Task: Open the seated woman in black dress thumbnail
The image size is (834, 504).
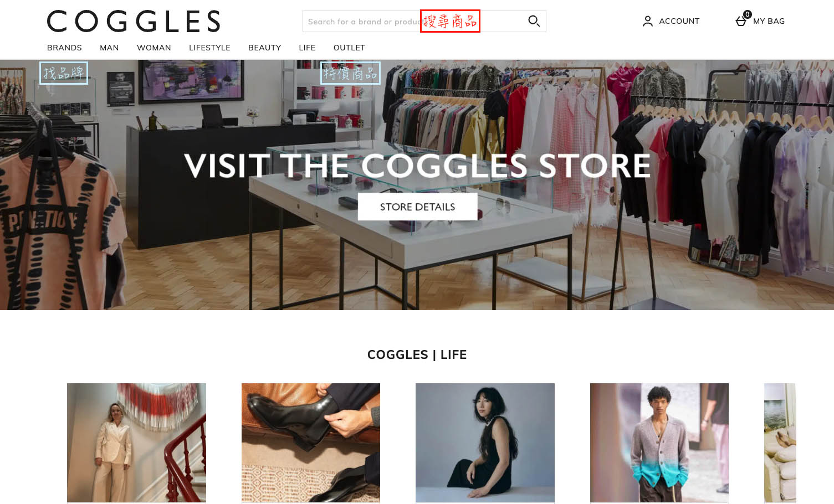Action: point(485,443)
